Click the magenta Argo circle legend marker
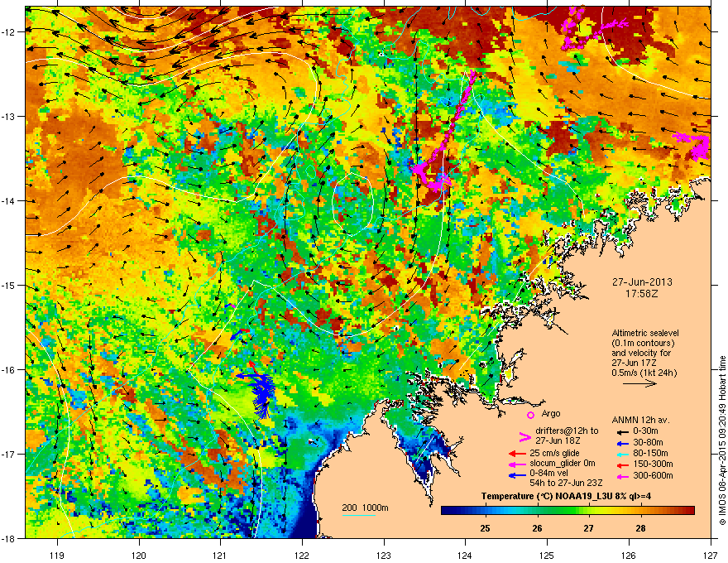This screenshot has width=728, height=563. click(530, 415)
